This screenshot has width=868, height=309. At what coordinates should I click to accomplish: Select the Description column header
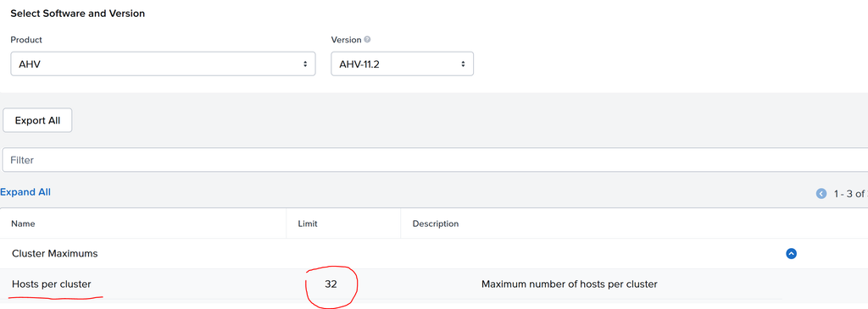[x=436, y=223]
